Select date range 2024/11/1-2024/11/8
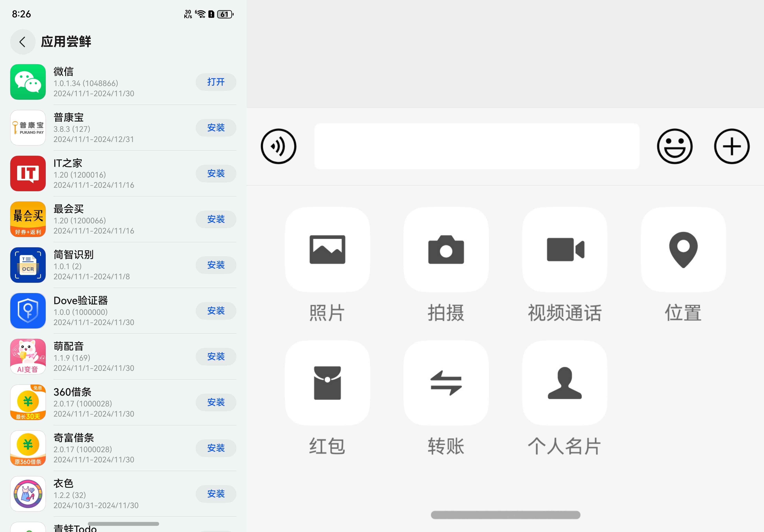The width and height of the screenshot is (764, 532). pyautogui.click(x=92, y=277)
